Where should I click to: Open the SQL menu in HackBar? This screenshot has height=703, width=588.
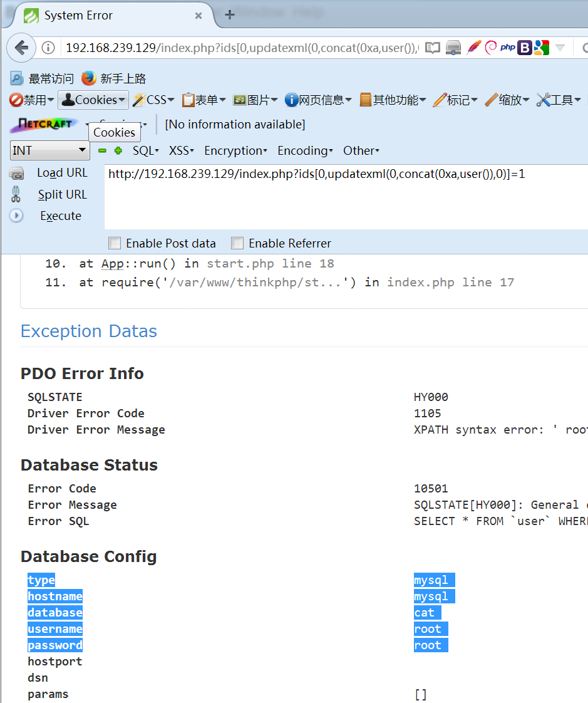point(145,150)
